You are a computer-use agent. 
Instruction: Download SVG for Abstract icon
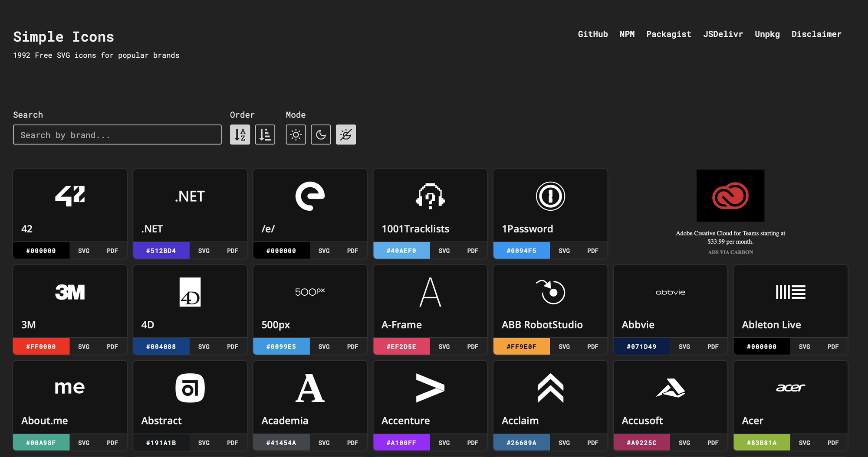tap(204, 443)
